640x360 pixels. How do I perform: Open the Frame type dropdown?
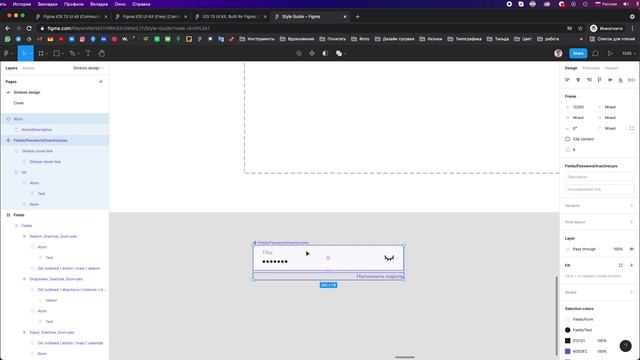click(x=572, y=96)
